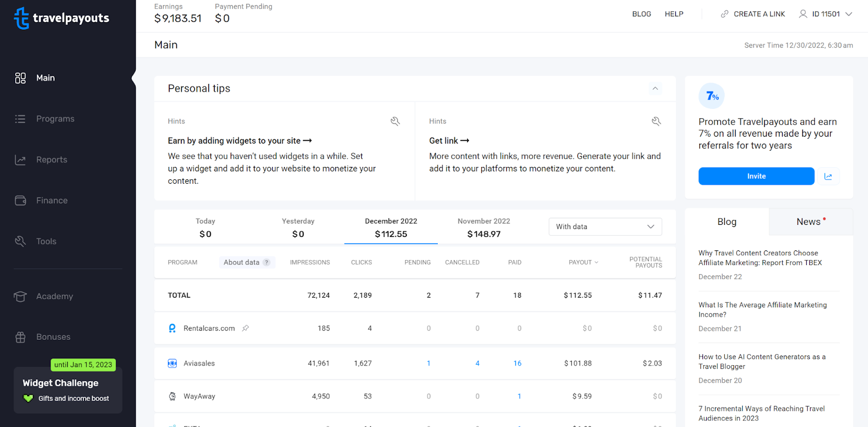The height and width of the screenshot is (427, 868).
Task: Click the Finance wallet icon
Action: pos(20,200)
